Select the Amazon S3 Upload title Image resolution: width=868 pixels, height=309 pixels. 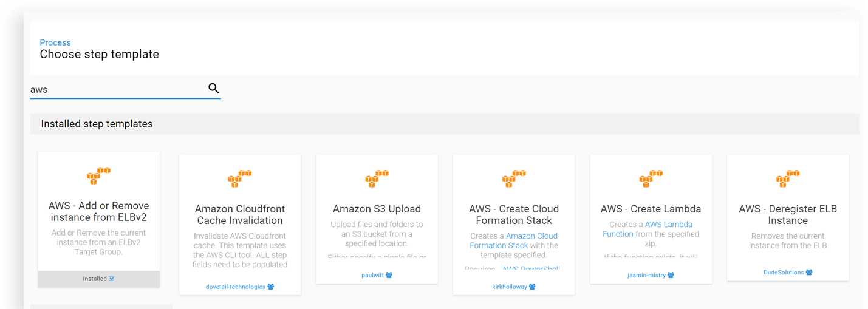tap(377, 209)
